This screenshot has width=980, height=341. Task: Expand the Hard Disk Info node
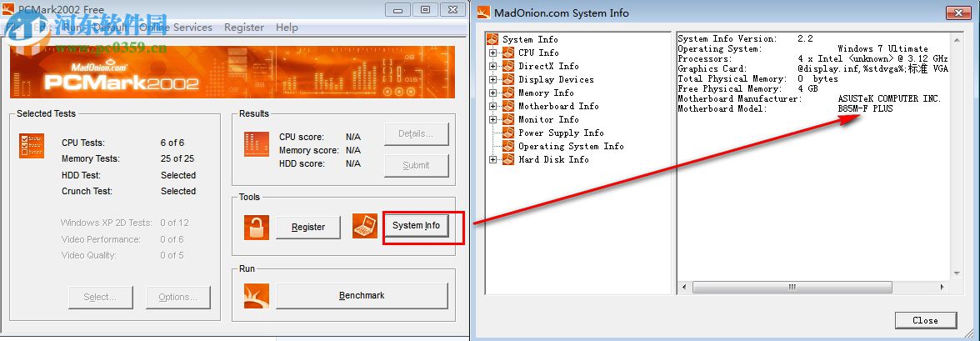pyautogui.click(x=493, y=159)
